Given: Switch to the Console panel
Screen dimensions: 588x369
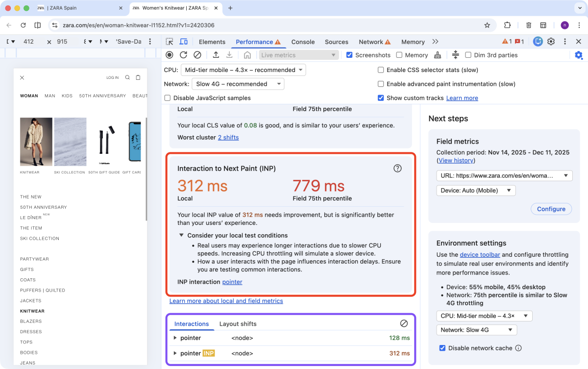Looking at the screenshot, I should pyautogui.click(x=303, y=42).
